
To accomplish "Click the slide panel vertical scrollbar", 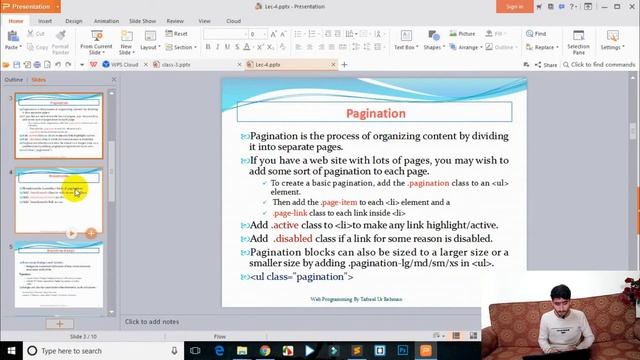I will (x=111, y=171).
